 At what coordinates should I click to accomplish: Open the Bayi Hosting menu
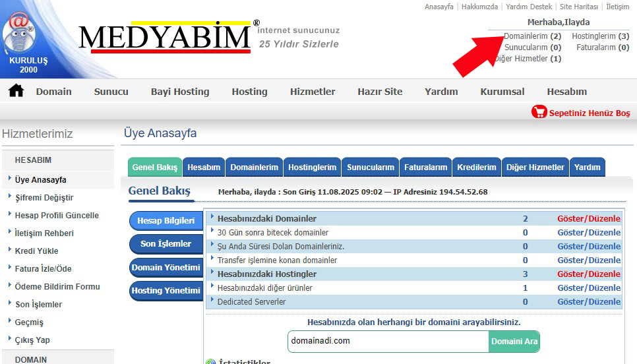click(x=180, y=92)
